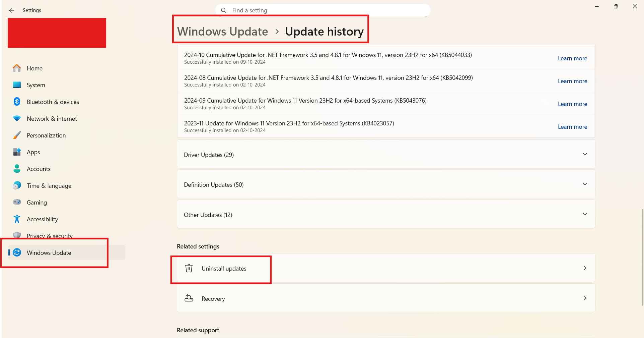Select the Bluetooth & devices icon
Screen dimensions: 644x338
(x=17, y=102)
